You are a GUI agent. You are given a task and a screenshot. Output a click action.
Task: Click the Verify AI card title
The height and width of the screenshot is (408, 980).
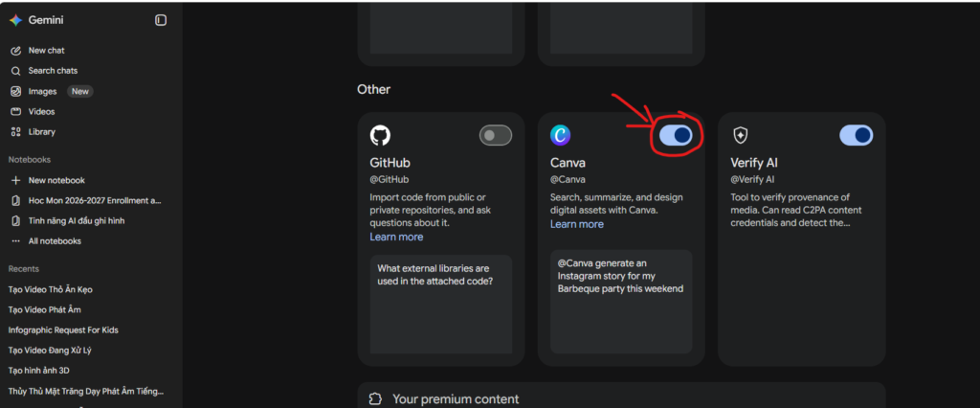(x=754, y=163)
